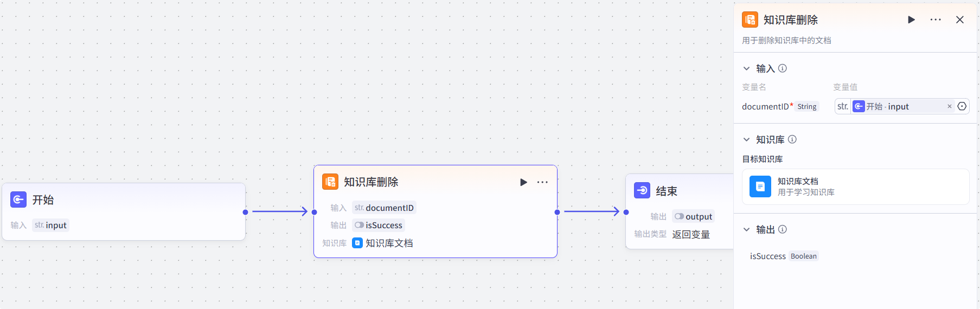The height and width of the screenshot is (309, 980).
Task: Click input port dot of 知识库删除 node
Action: [314, 212]
